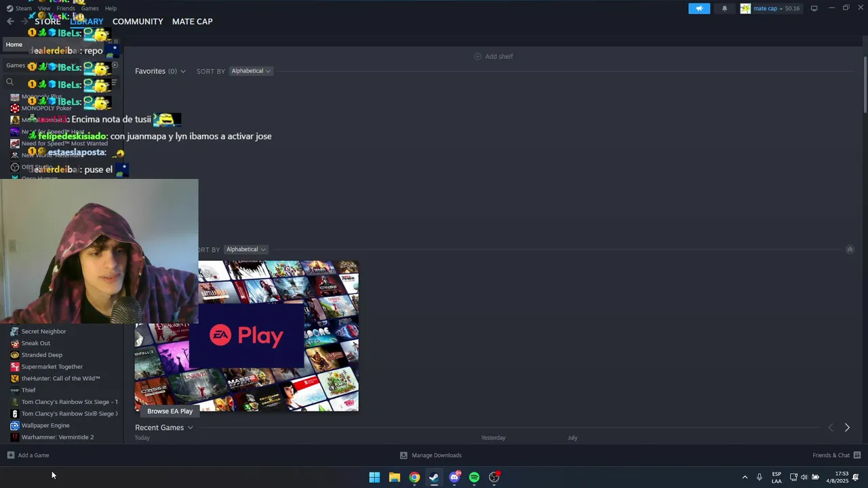Click the Sneak Out game icon
The width and height of the screenshot is (868, 488).
click(x=15, y=344)
